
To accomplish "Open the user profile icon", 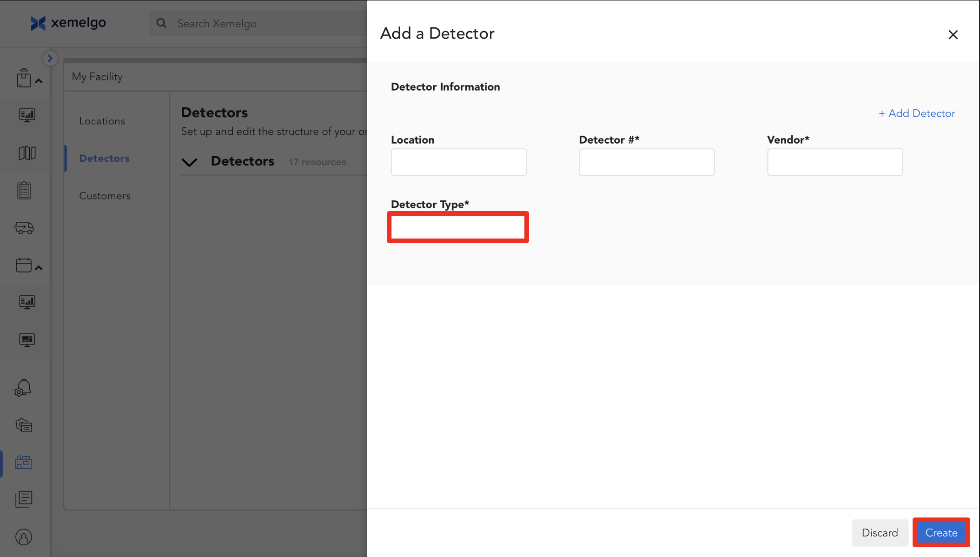I will (x=24, y=537).
